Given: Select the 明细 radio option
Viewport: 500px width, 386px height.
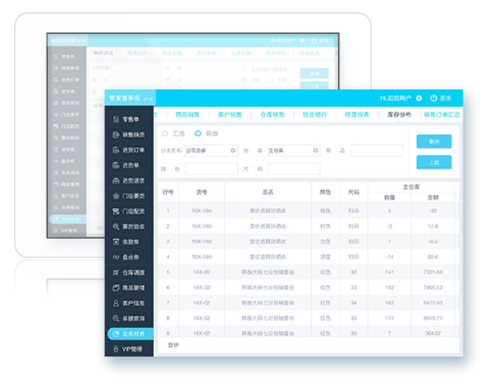Looking at the screenshot, I should click(198, 133).
